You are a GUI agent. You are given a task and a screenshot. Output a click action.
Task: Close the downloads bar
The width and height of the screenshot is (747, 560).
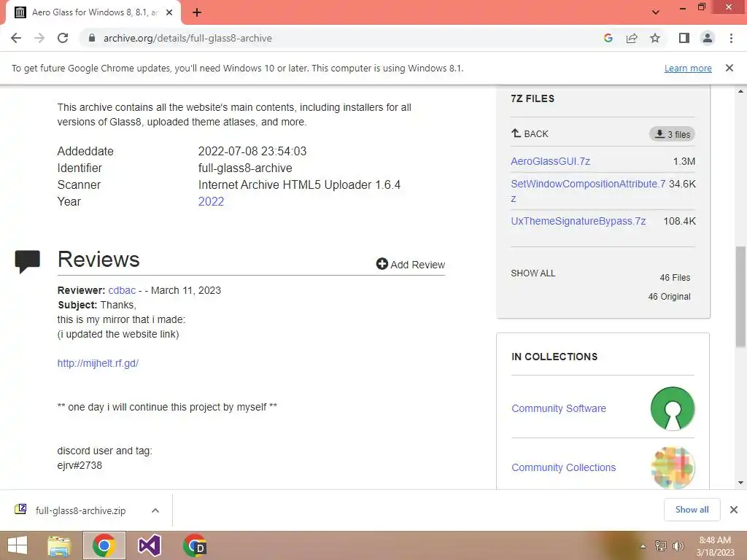734,510
